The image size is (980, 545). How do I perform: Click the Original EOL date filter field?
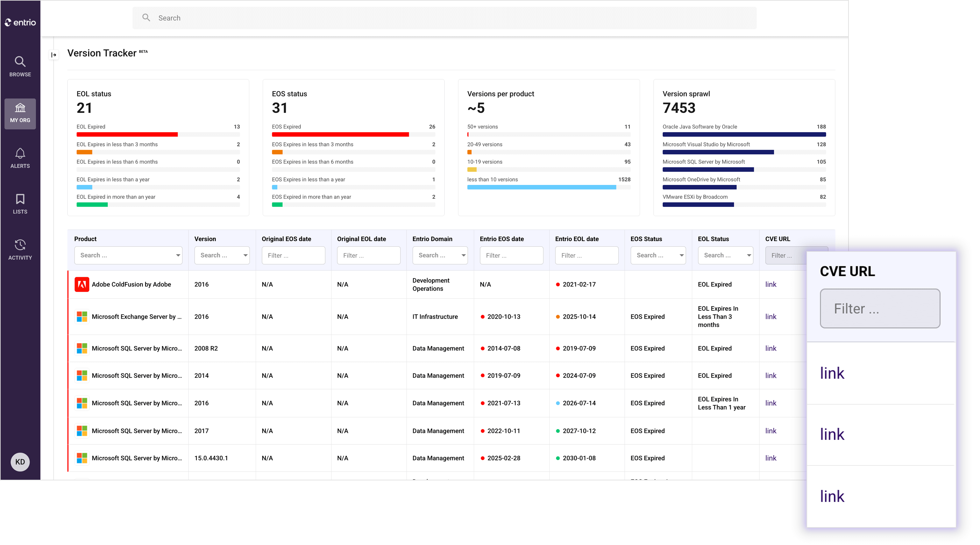pos(369,255)
